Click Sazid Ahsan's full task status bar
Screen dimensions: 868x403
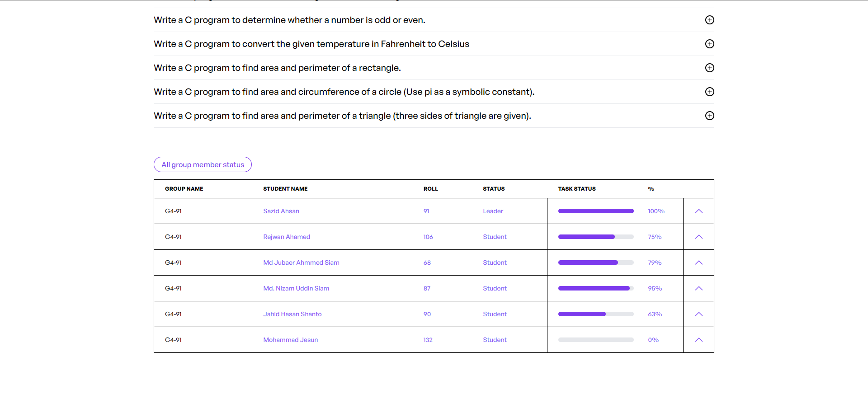pos(596,211)
